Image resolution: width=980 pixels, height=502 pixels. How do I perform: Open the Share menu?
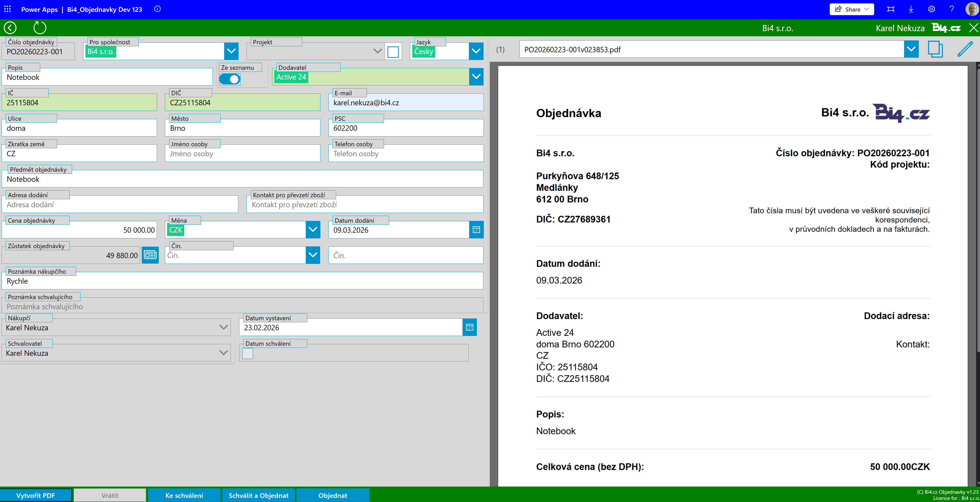point(851,9)
